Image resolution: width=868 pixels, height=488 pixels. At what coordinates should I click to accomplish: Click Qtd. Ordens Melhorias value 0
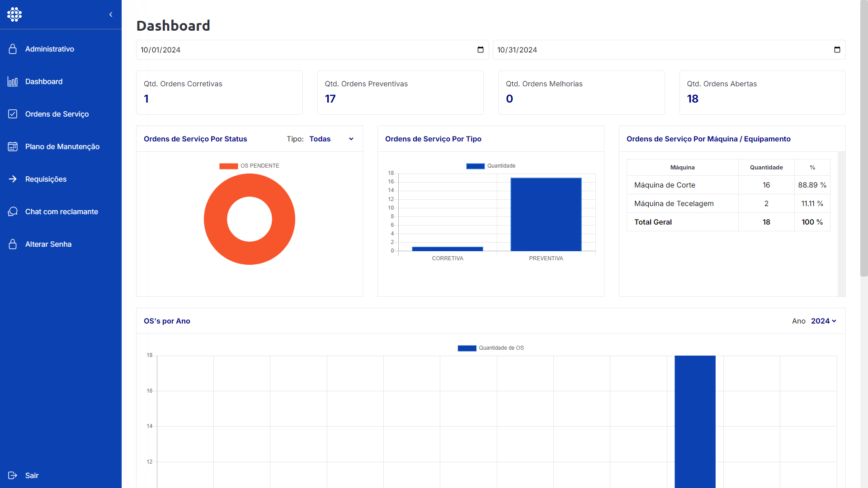(x=509, y=99)
